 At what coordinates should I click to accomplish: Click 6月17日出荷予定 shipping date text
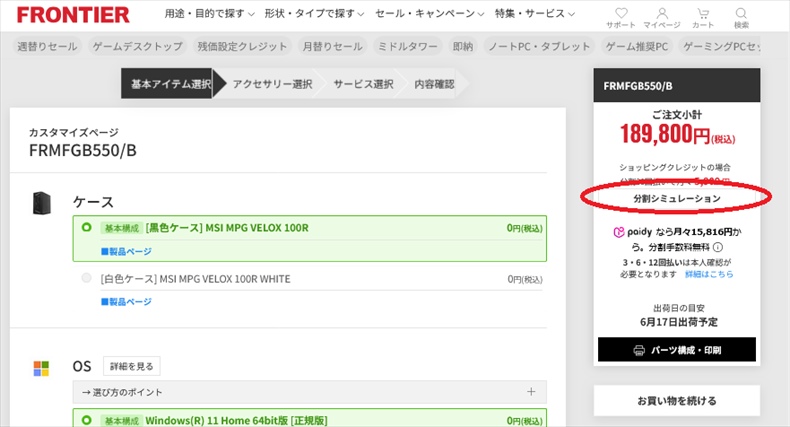pyautogui.click(x=679, y=322)
